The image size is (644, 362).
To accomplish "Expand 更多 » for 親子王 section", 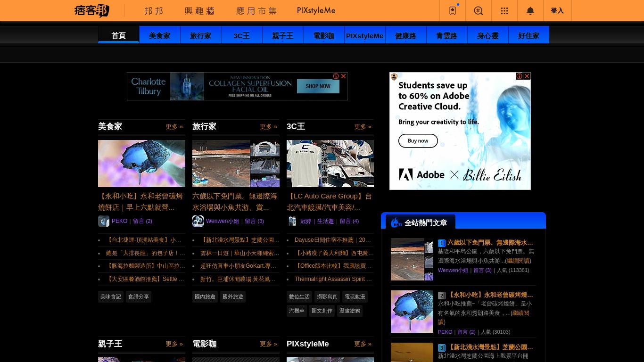I will 174,344.
